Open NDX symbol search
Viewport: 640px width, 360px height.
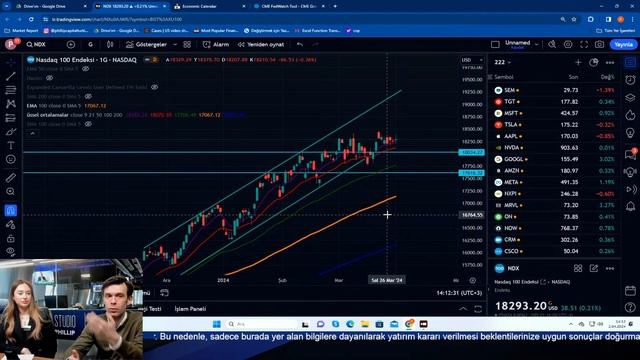(36, 44)
